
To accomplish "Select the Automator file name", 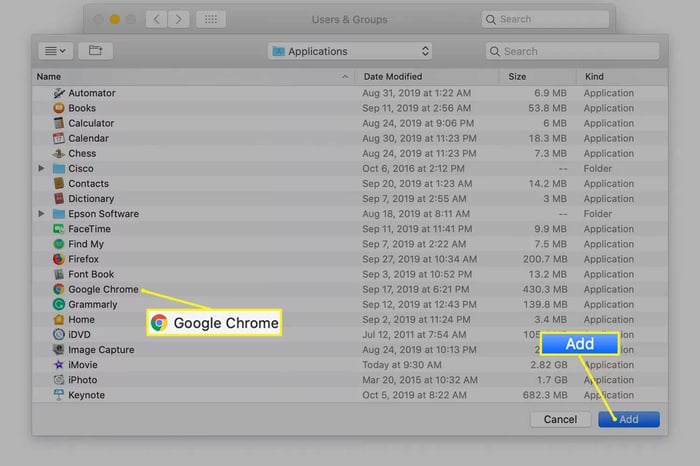I will (x=92, y=93).
